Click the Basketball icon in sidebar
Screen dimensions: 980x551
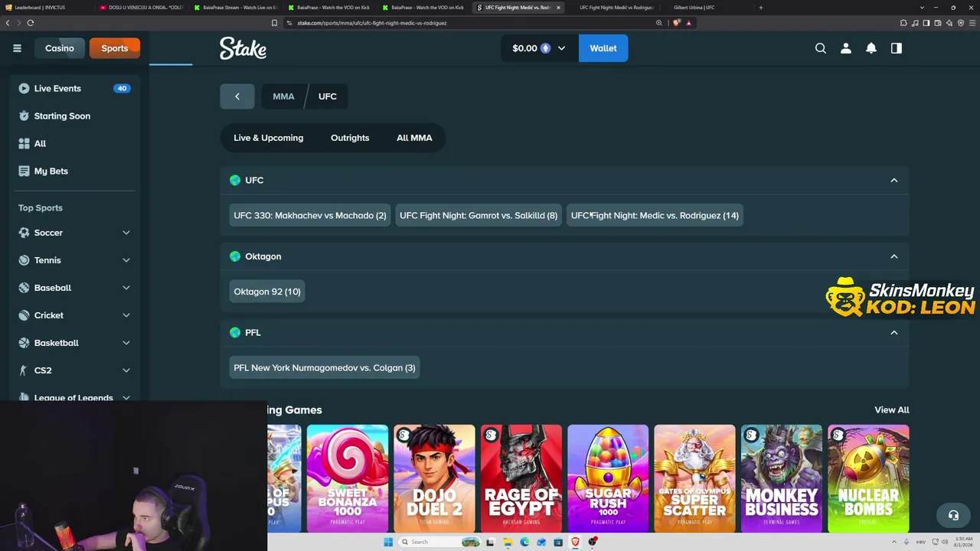24,343
